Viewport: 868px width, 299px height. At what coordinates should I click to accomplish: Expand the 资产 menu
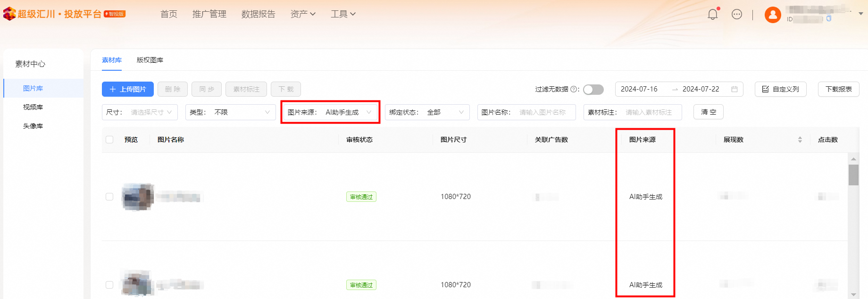[x=303, y=14]
